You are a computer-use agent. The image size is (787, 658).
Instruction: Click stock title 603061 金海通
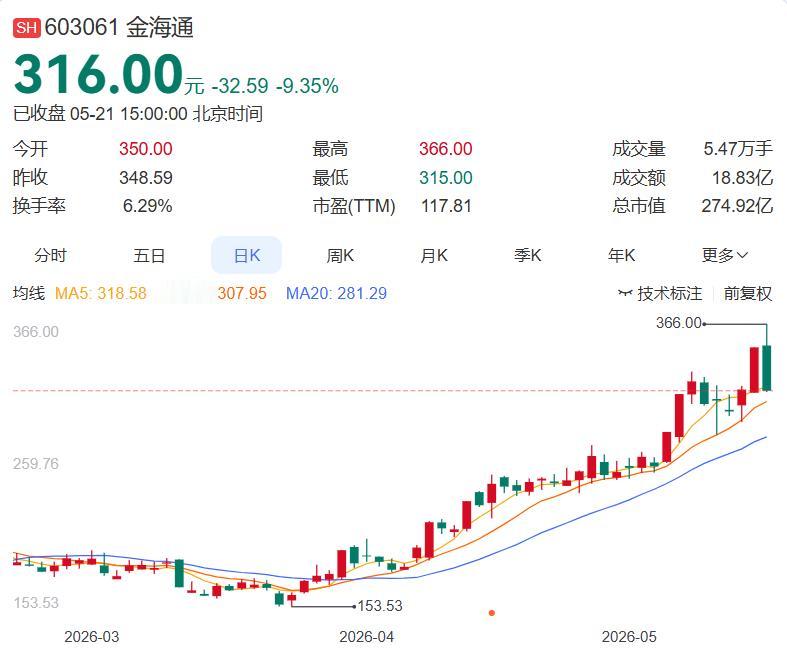tap(119, 27)
